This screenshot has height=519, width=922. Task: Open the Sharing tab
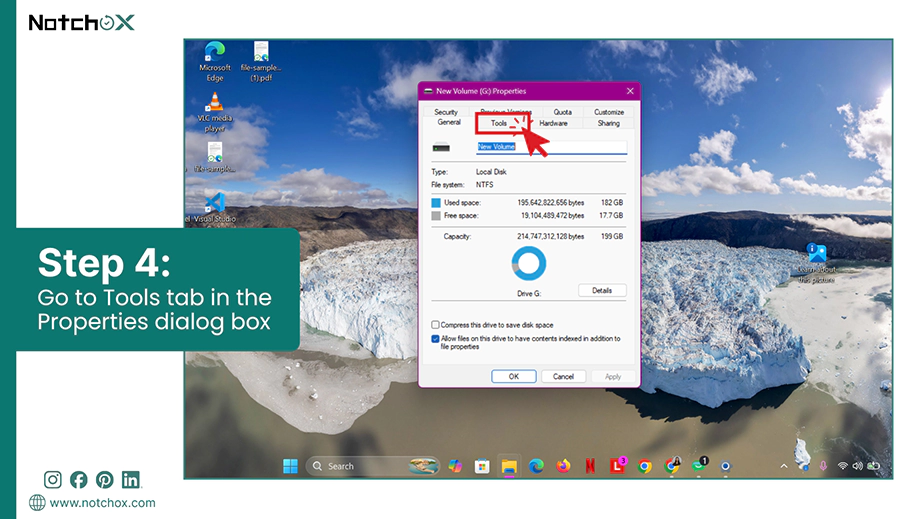tap(609, 123)
